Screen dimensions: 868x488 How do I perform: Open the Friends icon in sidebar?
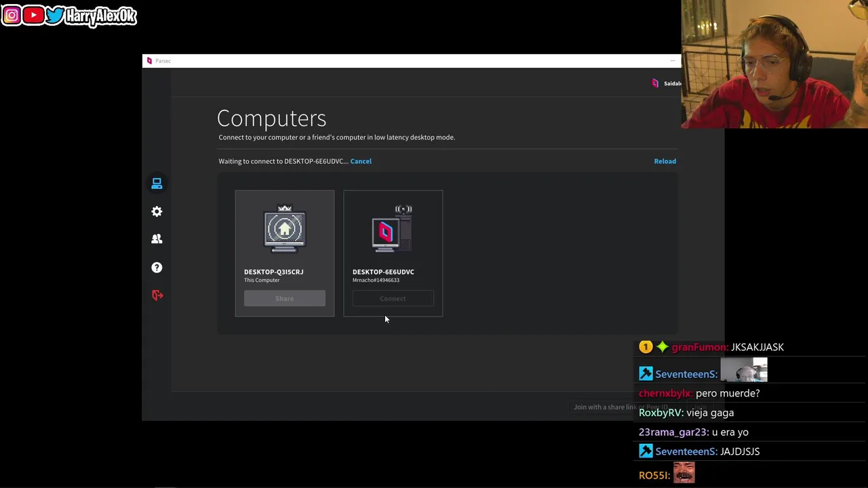pyautogui.click(x=157, y=239)
